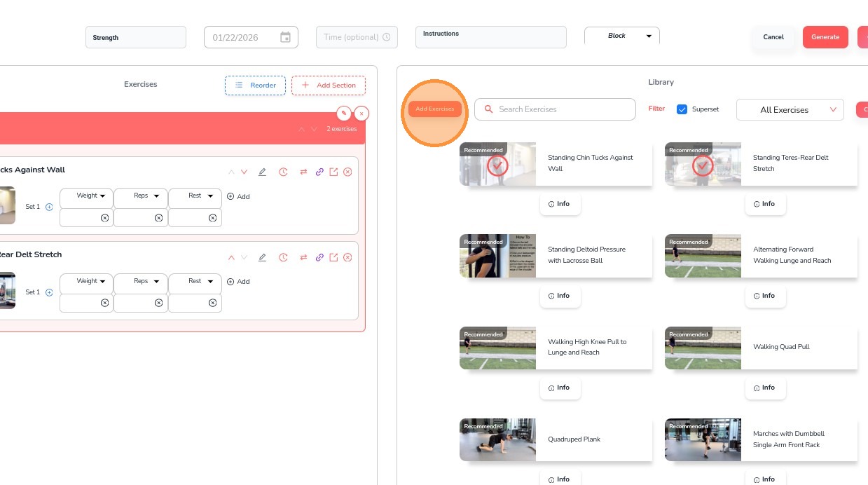The height and width of the screenshot is (485, 868).
Task: Select Marches with Dumbbell Single Arm thumbnail
Action: tap(703, 439)
